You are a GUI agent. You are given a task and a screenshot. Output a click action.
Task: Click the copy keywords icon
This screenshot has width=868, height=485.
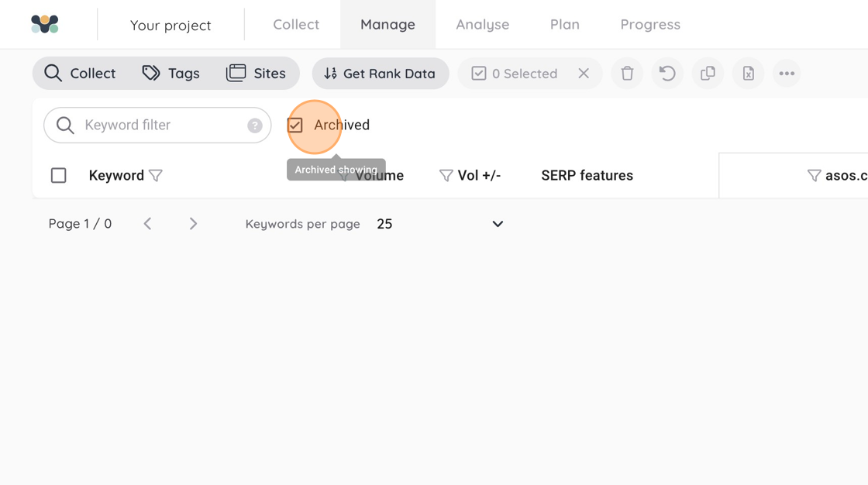click(x=708, y=73)
